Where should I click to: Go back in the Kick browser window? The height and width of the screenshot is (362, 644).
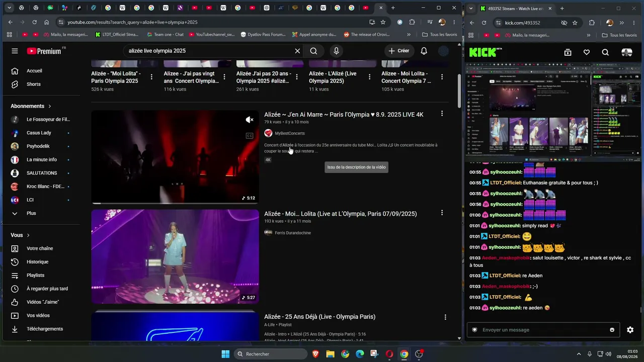click(472, 23)
